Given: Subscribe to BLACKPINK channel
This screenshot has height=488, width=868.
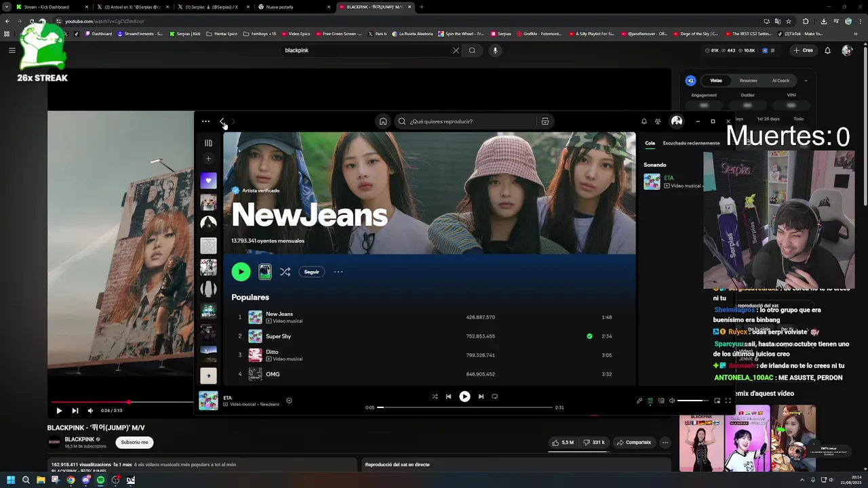Looking at the screenshot, I should (134, 443).
